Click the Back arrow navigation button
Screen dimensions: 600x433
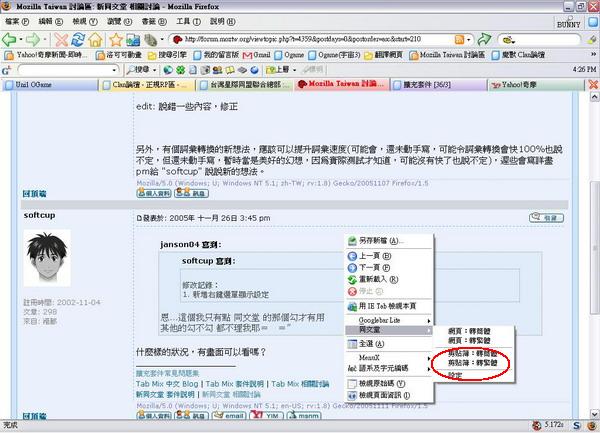click(10, 39)
